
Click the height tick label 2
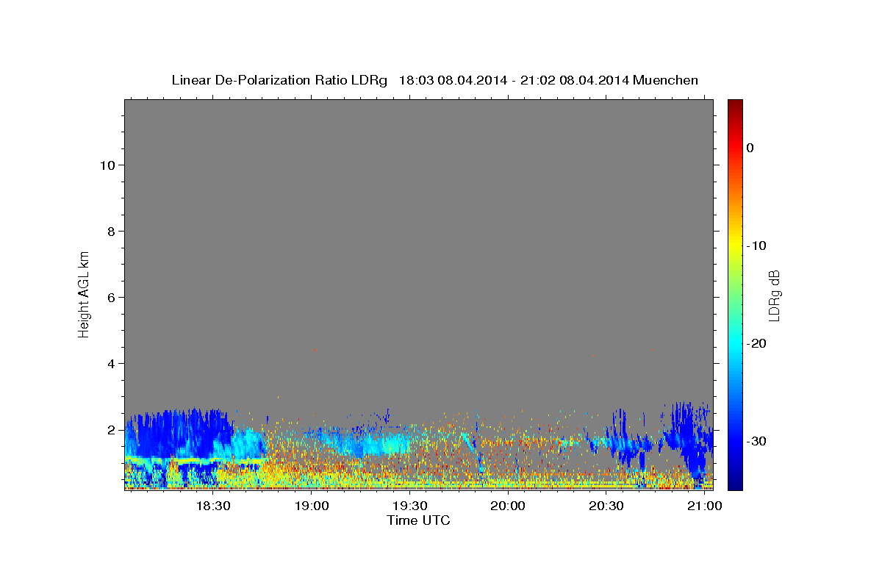click(110, 429)
